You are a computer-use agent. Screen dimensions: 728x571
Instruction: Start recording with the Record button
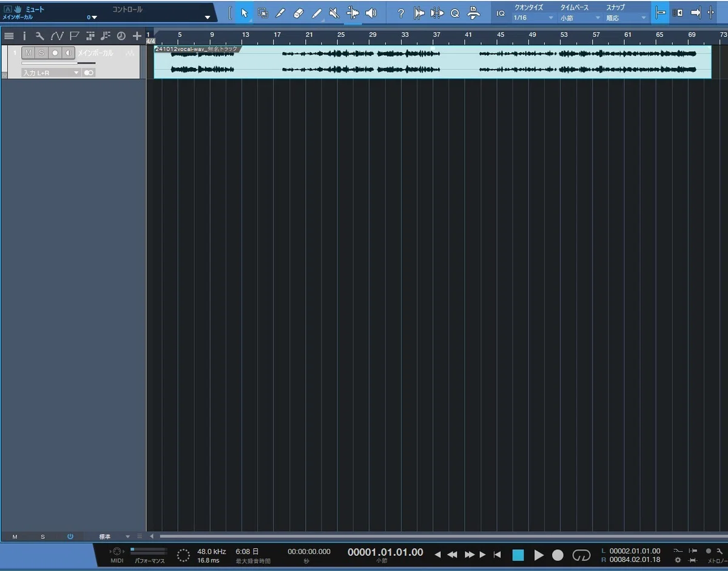point(558,555)
